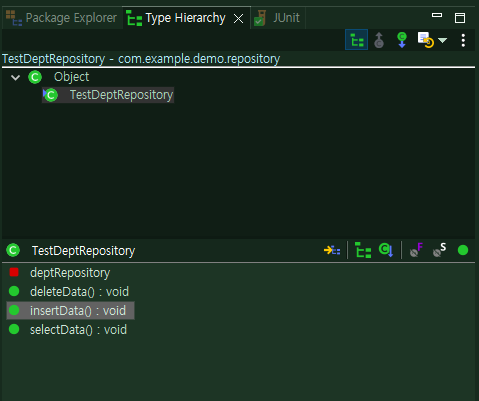
Task: Click the TestDeptRepository members pane header
Action: click(83, 251)
